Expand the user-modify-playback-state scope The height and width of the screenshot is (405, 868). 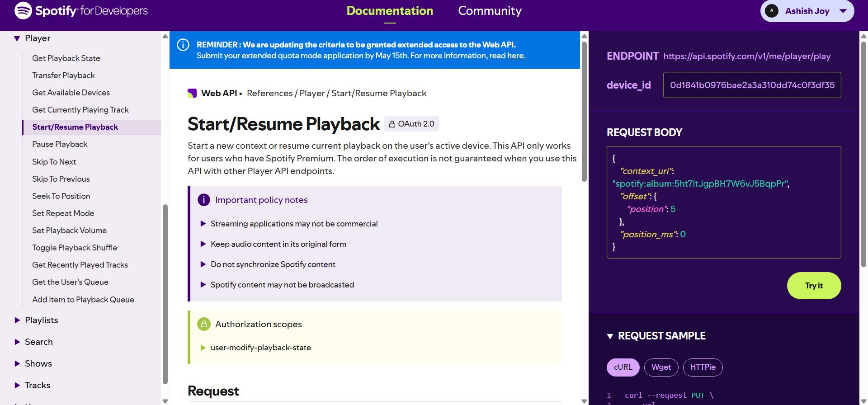pyautogui.click(x=203, y=348)
